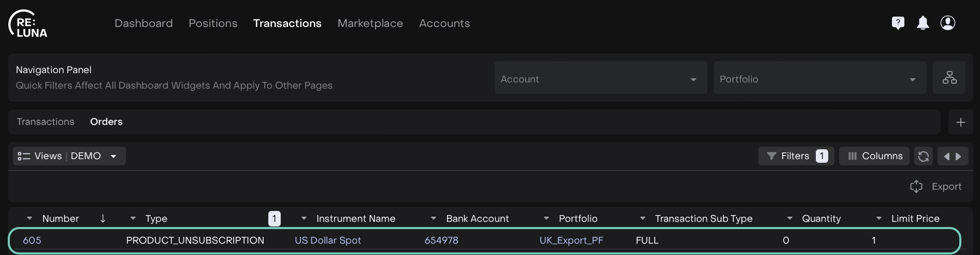Open the Type column menu arrow
The image size is (980, 255).
point(133,219)
